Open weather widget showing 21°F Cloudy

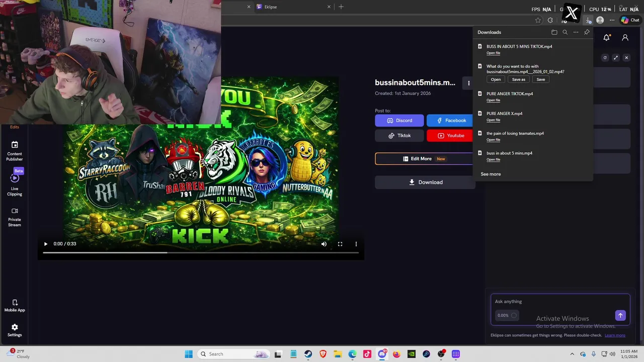tap(19, 354)
